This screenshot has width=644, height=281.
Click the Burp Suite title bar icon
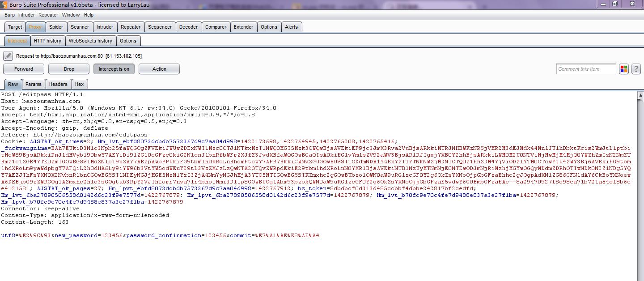coord(4,4)
